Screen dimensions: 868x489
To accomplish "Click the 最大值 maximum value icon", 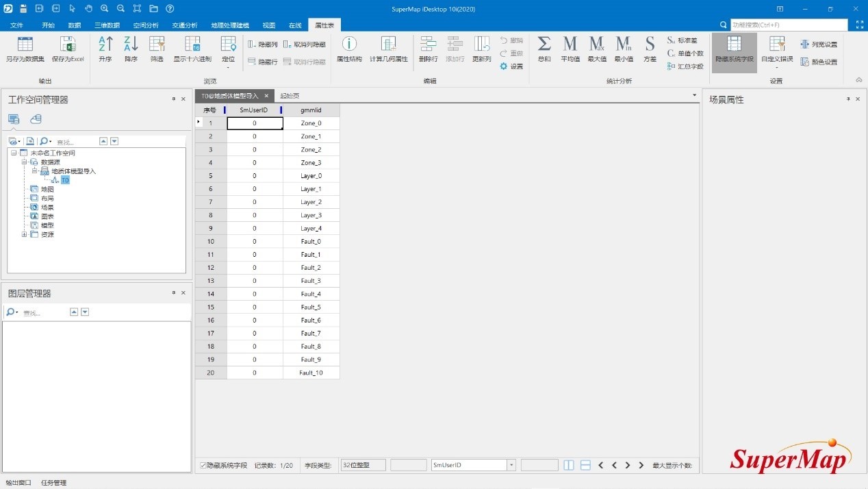I will point(597,48).
